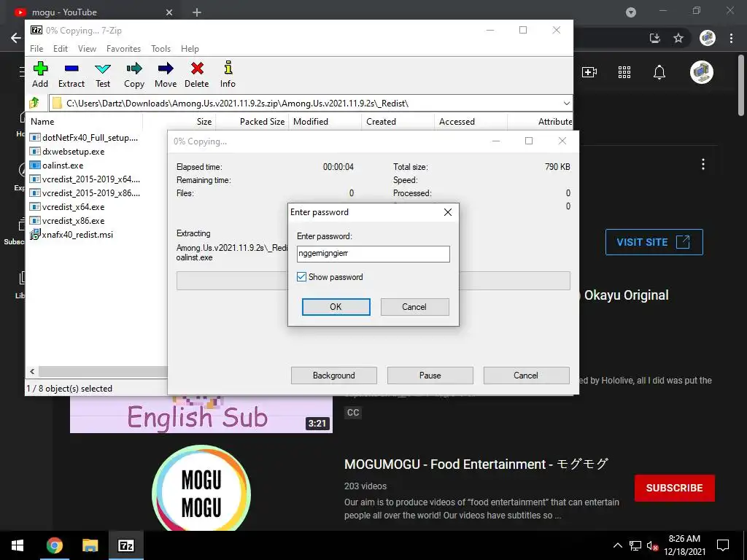Sort by the Name column header
The width and height of the screenshot is (747, 560).
coord(85,122)
